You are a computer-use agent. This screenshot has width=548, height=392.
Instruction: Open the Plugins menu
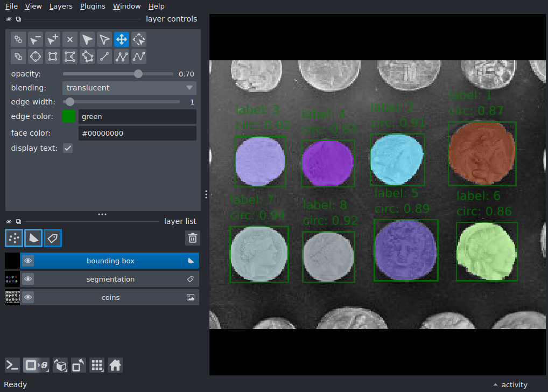click(93, 6)
